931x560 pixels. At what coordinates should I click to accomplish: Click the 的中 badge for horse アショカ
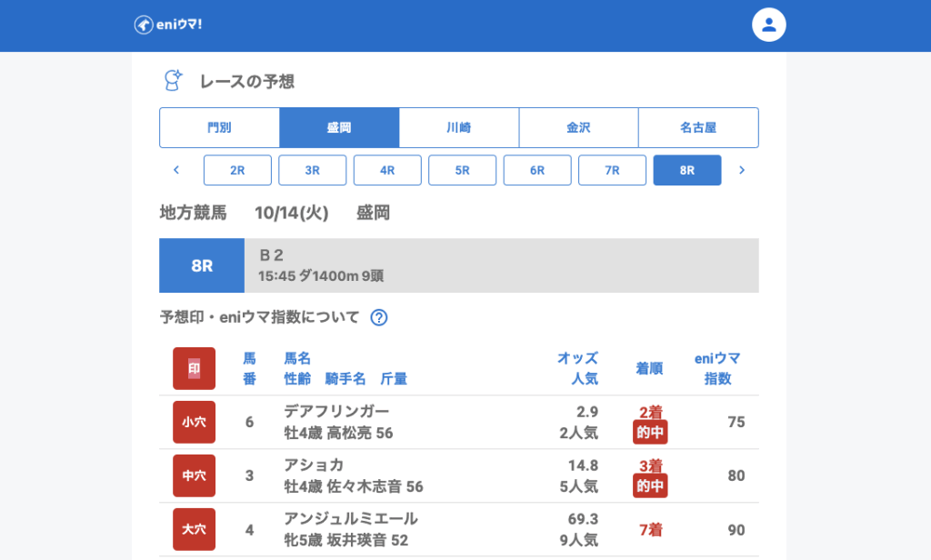pyautogui.click(x=650, y=486)
